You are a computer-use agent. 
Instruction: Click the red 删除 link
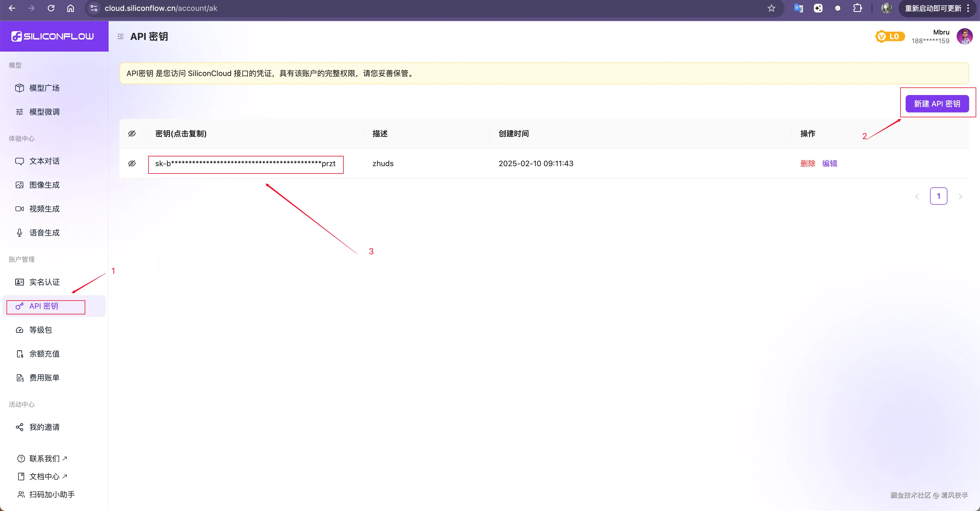(808, 164)
